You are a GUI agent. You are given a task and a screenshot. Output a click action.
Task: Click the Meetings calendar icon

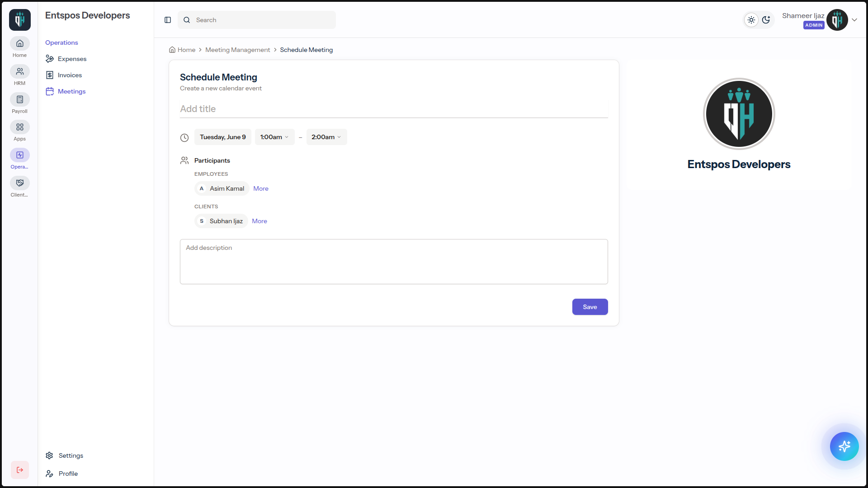point(50,91)
